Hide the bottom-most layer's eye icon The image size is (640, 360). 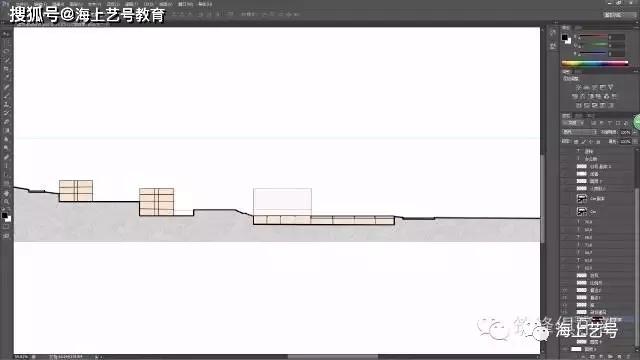click(565, 349)
